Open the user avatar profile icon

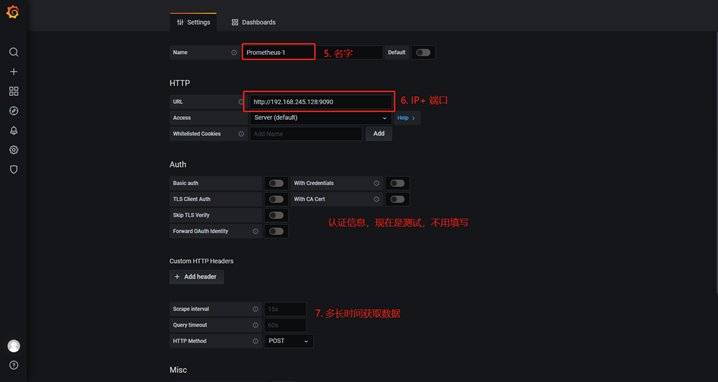(14, 346)
